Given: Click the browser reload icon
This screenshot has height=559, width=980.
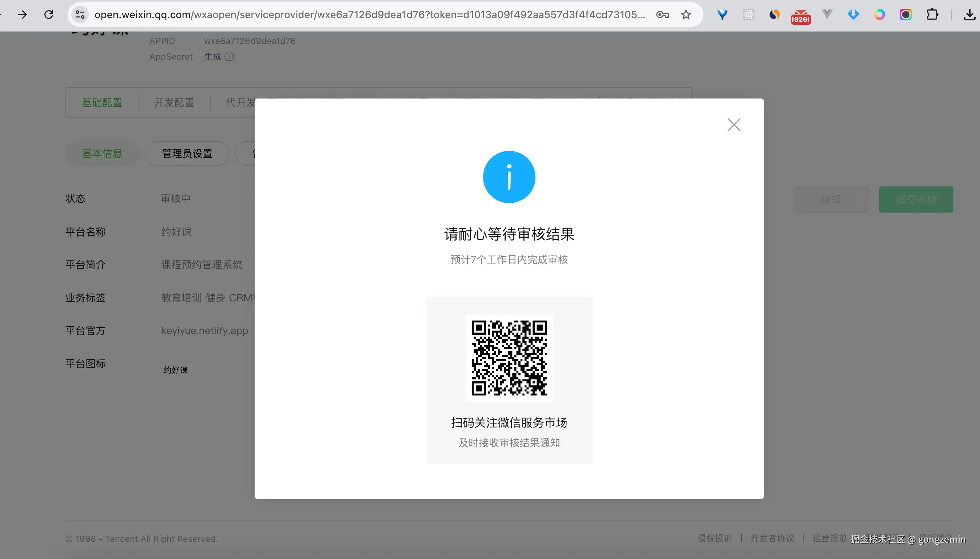Looking at the screenshot, I should [x=49, y=15].
